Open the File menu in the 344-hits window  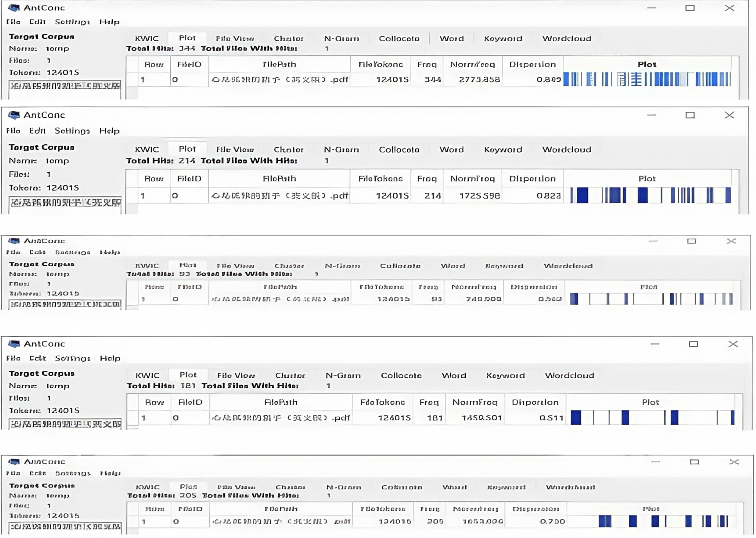click(13, 22)
